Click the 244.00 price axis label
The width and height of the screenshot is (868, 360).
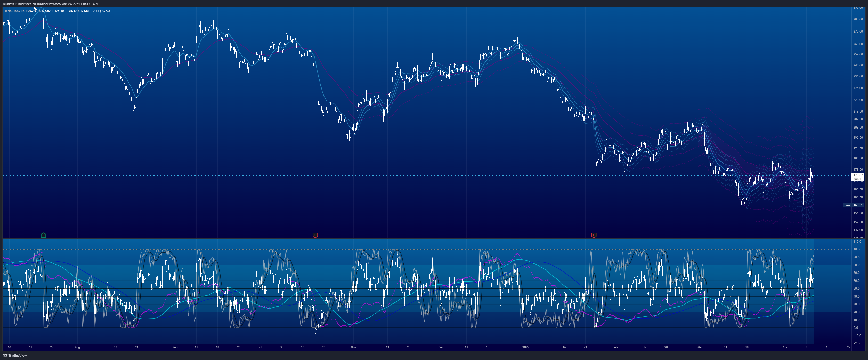pyautogui.click(x=858, y=65)
